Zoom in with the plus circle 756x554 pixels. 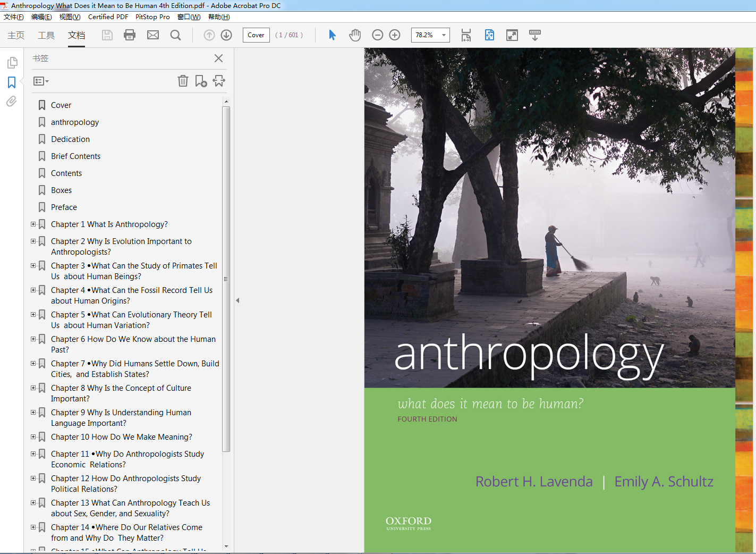[x=395, y=35]
